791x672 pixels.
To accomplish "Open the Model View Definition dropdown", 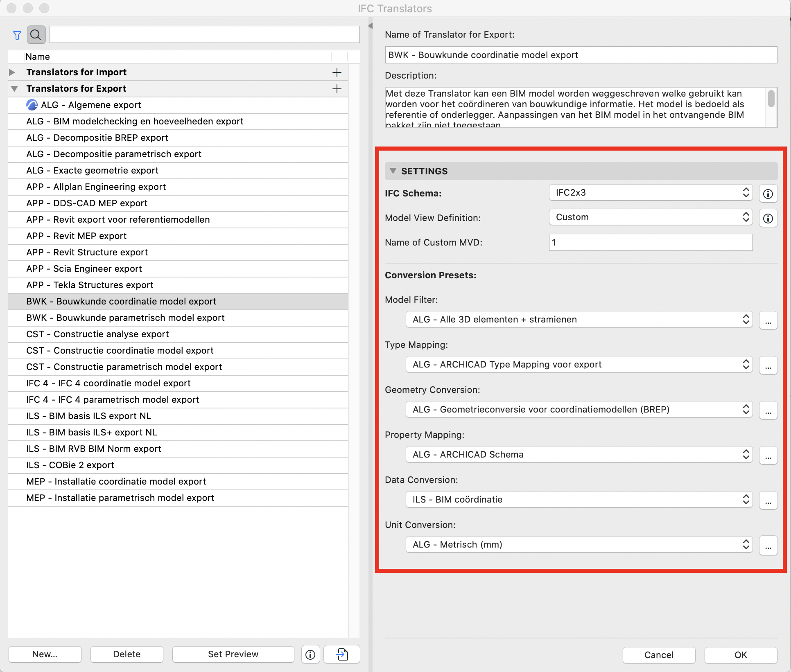I will (651, 217).
